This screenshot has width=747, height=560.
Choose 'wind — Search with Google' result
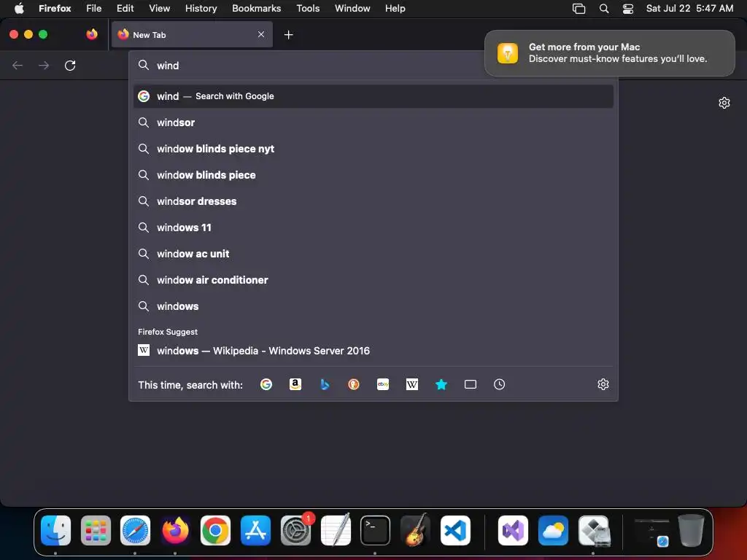click(373, 96)
